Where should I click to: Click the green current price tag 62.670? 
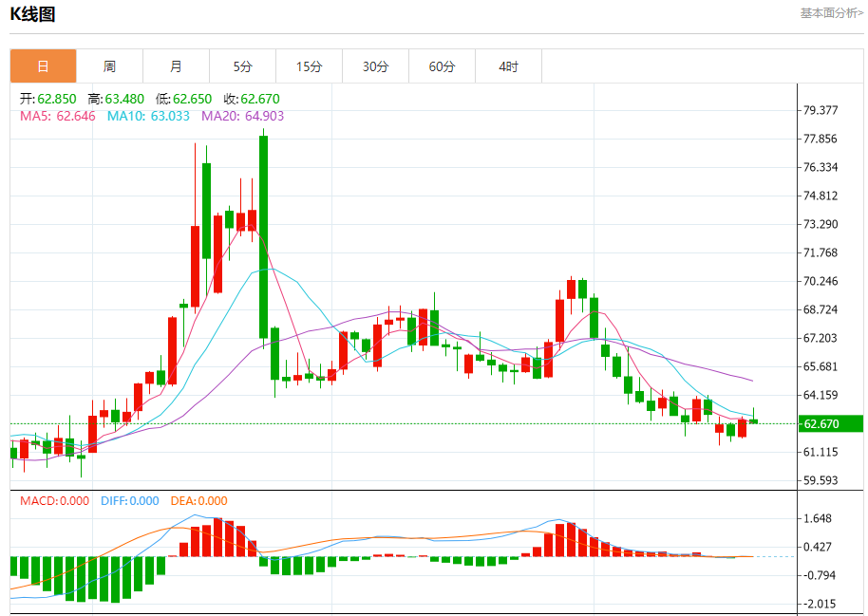click(830, 424)
